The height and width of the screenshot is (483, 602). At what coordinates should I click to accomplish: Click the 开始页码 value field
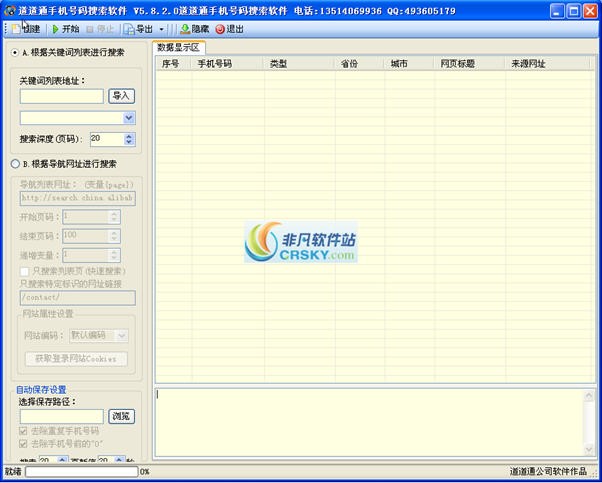86,217
